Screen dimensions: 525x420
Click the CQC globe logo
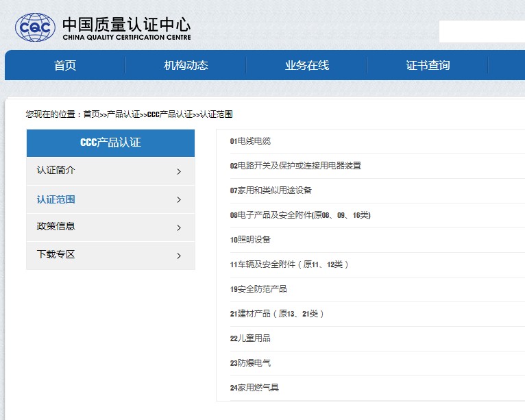[x=36, y=27]
